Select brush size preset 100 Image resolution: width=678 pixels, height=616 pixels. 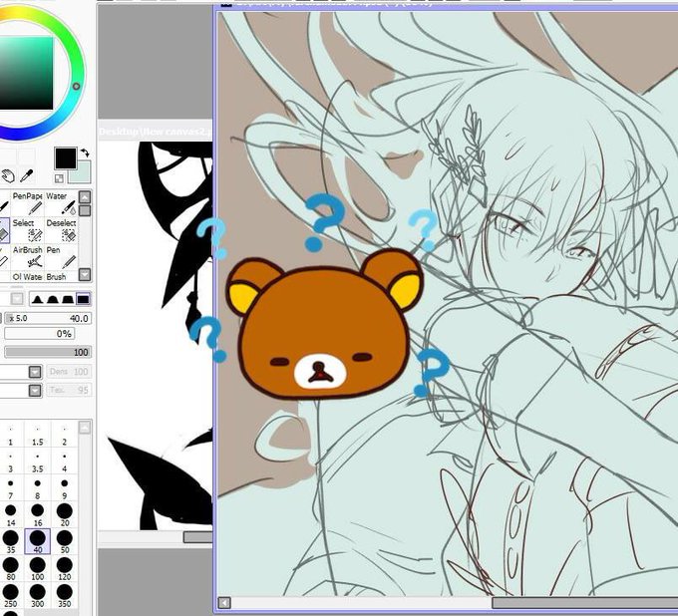point(38,568)
